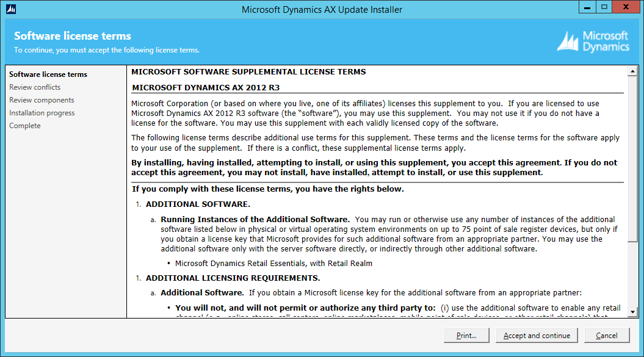Click the Retail Essentials bullet item text

[x=273, y=264]
